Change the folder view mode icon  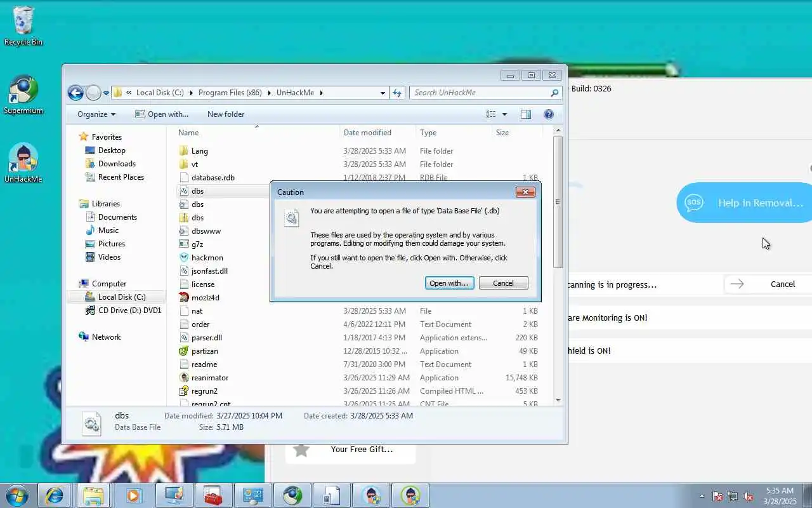click(x=491, y=114)
